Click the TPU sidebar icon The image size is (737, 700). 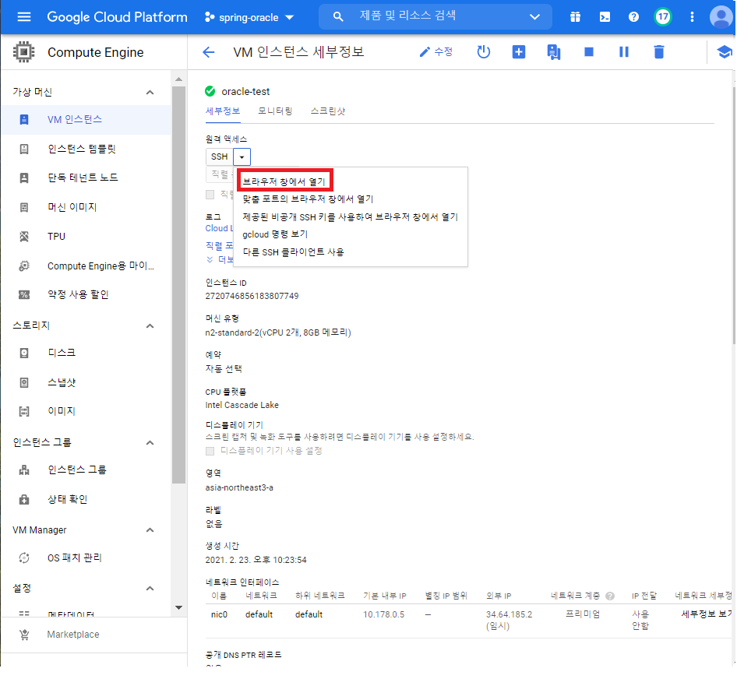24,236
